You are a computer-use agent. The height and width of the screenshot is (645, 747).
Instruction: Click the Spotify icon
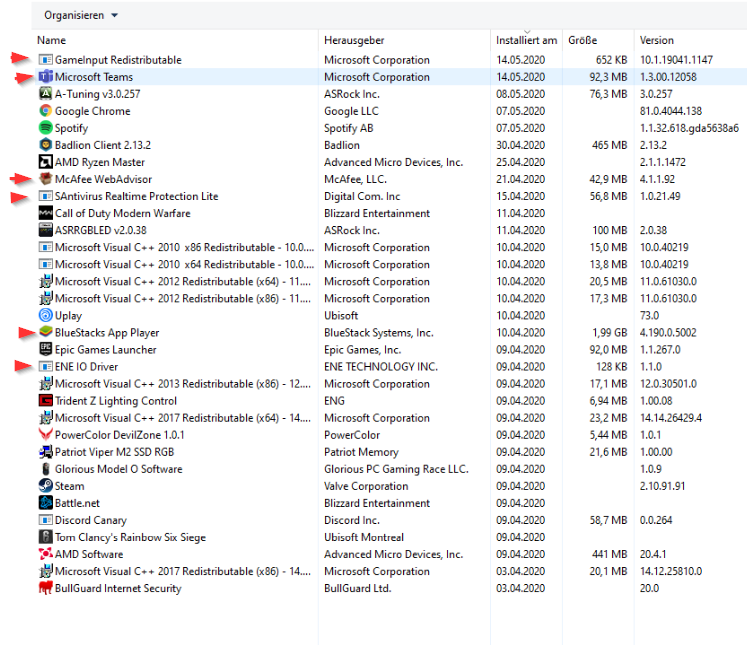[x=45, y=128]
